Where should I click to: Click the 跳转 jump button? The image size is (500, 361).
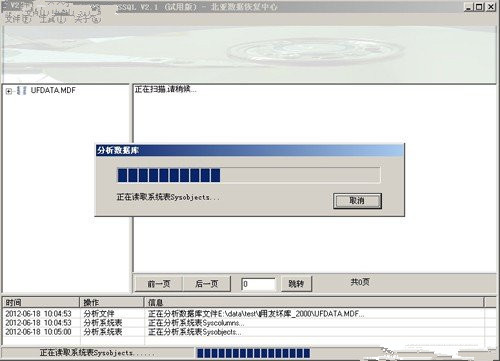[296, 284]
